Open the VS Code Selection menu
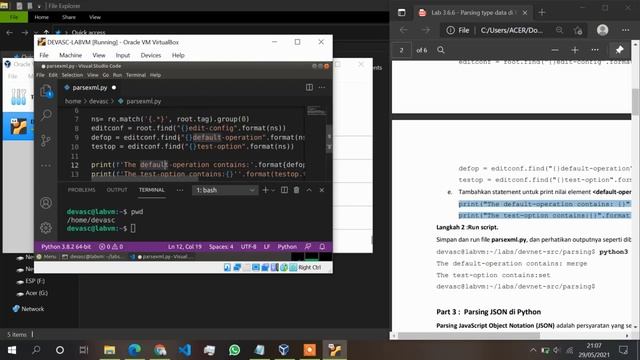640x360 pixels. (x=72, y=75)
